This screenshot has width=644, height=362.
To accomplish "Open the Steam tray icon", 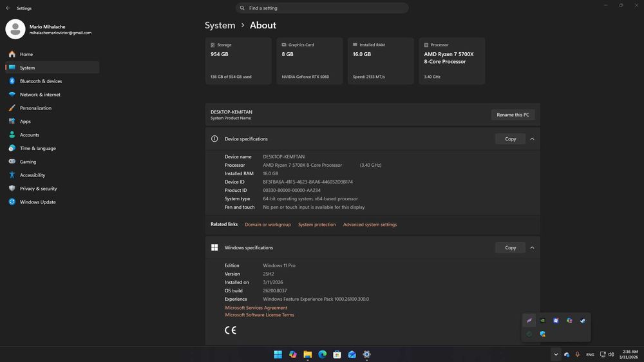I will point(583,321).
